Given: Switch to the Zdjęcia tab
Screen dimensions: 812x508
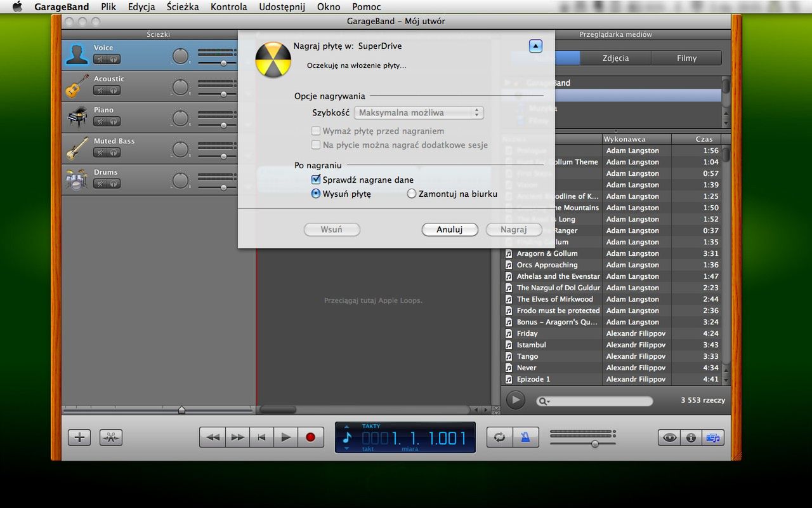Looking at the screenshot, I should tap(615, 58).
